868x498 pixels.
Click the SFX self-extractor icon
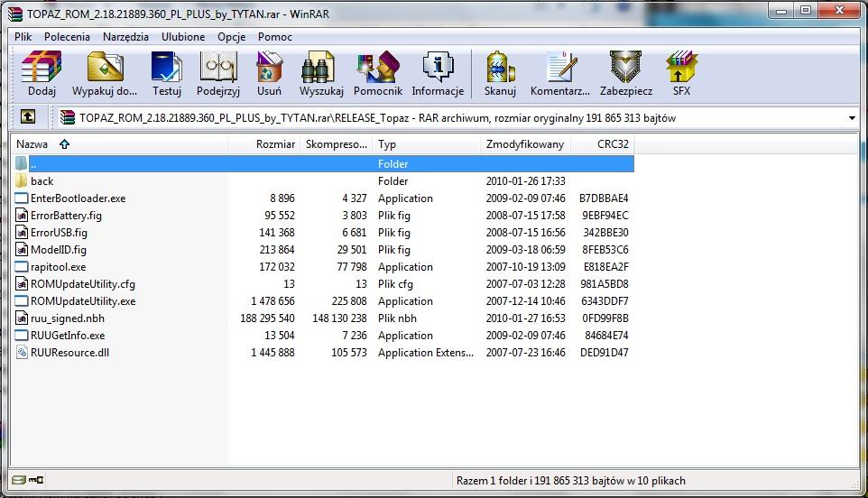[681, 67]
